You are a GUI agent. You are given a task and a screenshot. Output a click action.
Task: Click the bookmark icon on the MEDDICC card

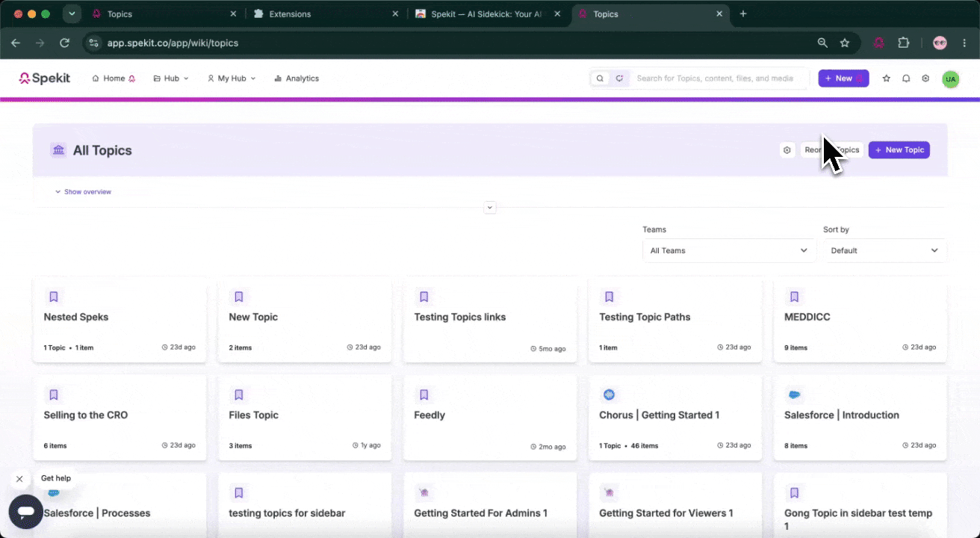click(795, 297)
